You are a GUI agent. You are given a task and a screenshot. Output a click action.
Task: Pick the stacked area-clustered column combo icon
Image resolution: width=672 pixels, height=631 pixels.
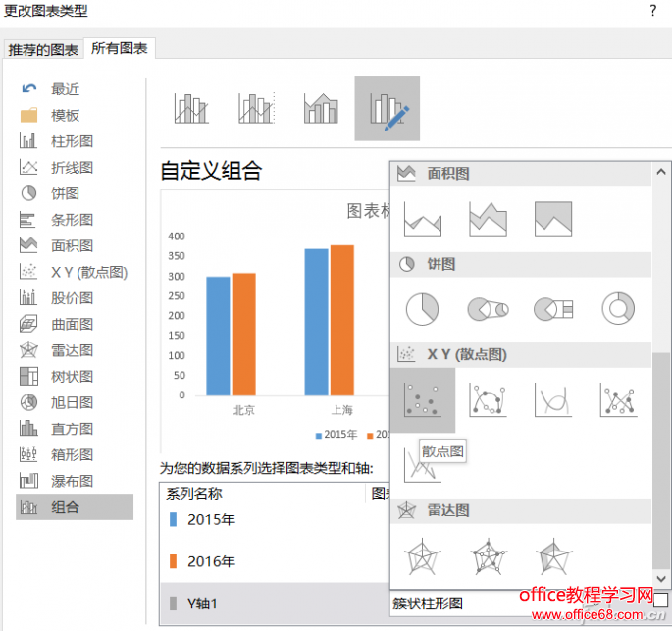(321, 109)
